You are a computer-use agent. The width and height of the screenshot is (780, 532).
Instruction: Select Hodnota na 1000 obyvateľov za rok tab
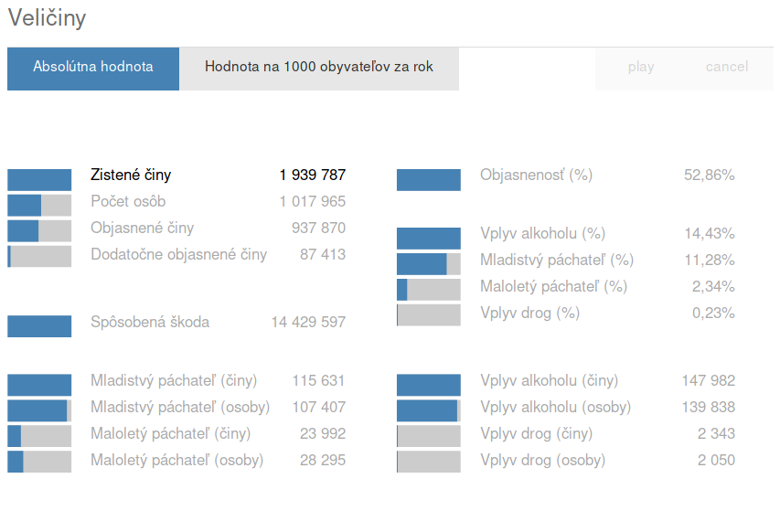tap(319, 69)
